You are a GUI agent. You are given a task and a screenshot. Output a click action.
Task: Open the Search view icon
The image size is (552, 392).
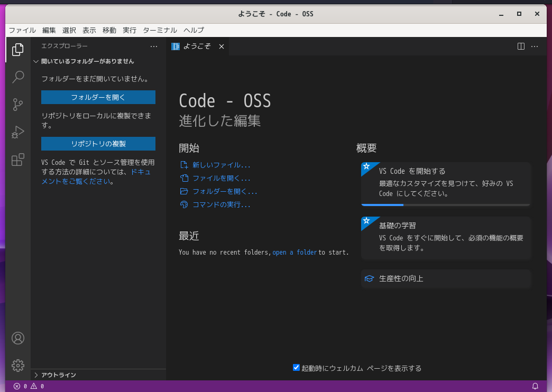coord(17,77)
